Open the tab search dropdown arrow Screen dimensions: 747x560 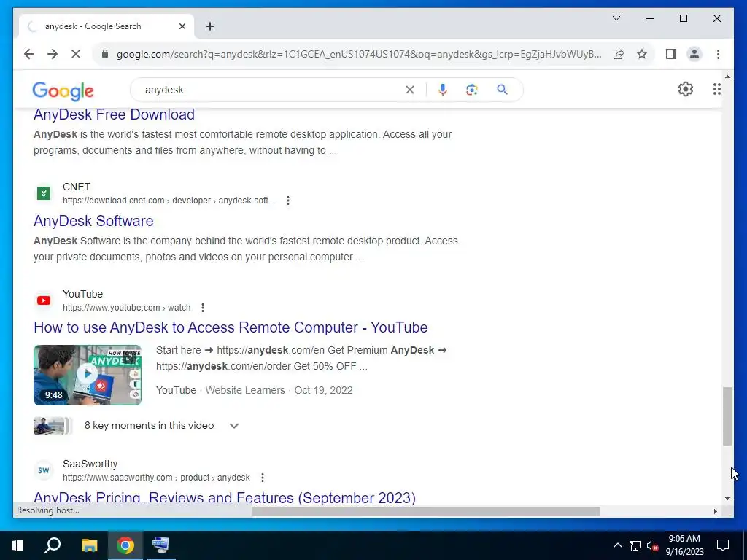(x=616, y=18)
